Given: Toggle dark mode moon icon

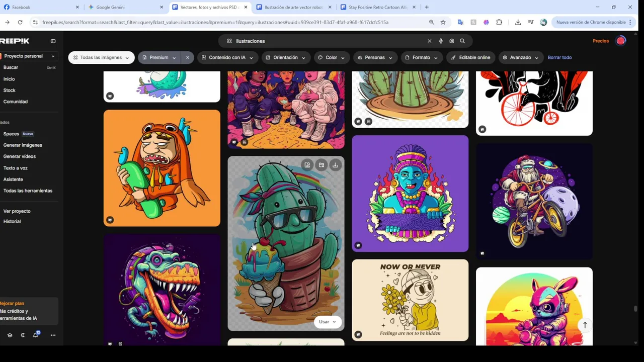Looking at the screenshot, I should (23, 335).
